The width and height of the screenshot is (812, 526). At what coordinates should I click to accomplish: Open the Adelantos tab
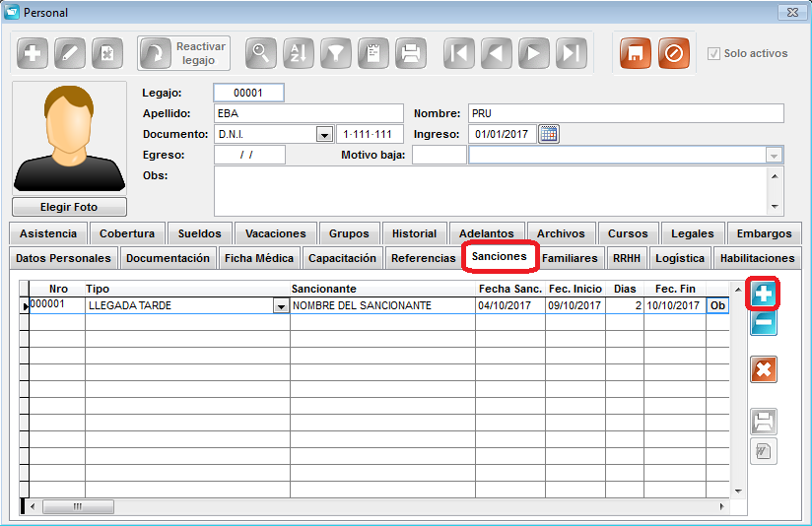[x=486, y=233]
